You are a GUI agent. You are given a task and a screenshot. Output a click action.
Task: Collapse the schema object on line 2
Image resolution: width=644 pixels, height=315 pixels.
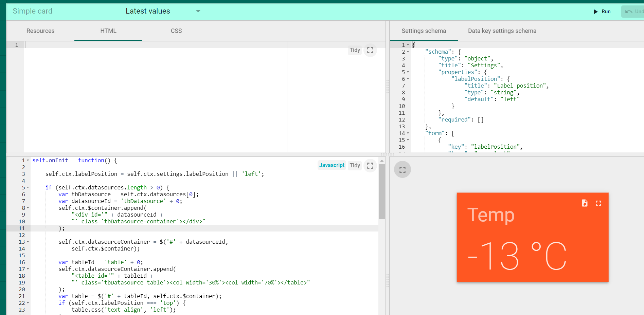click(x=408, y=52)
